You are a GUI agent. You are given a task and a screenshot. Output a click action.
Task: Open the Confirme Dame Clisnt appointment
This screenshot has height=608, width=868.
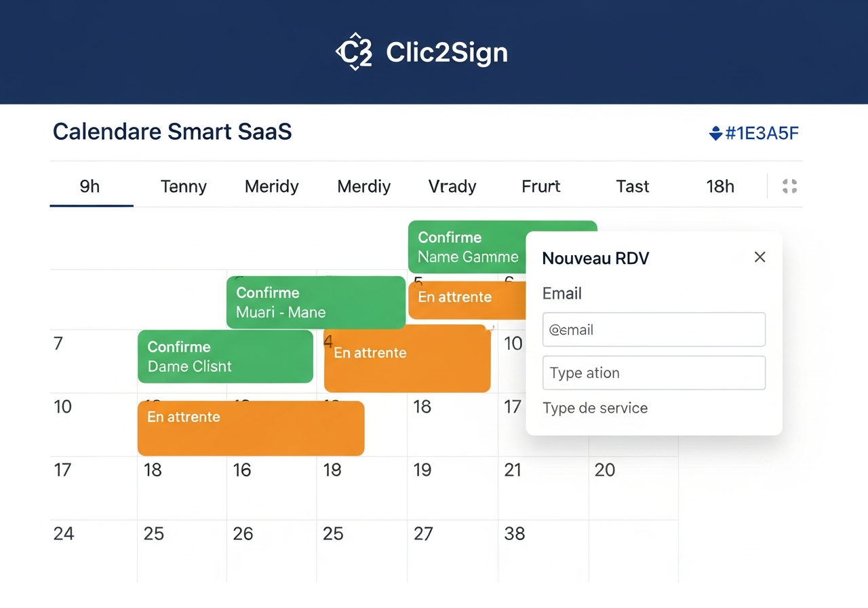click(x=225, y=356)
